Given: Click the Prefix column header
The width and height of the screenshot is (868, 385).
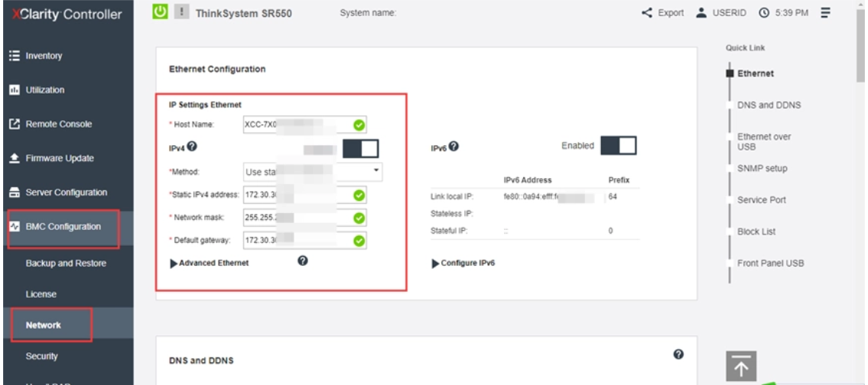Looking at the screenshot, I should click(619, 180).
